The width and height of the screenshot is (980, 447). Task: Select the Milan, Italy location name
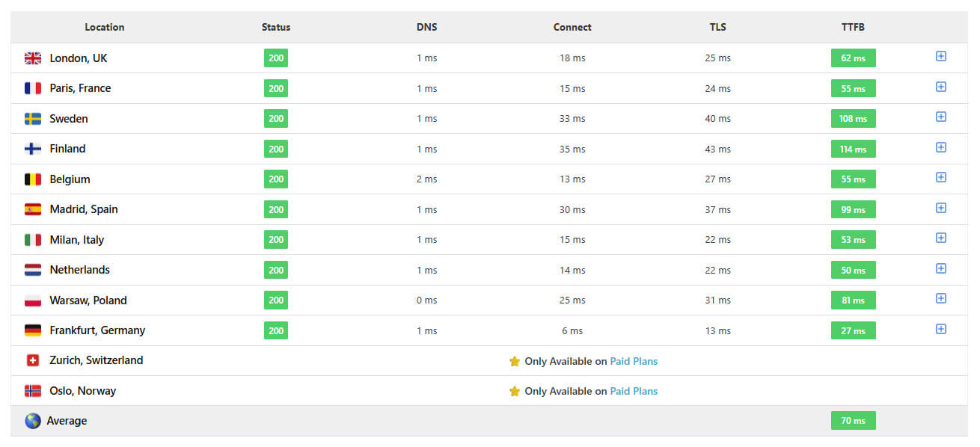pyautogui.click(x=77, y=240)
